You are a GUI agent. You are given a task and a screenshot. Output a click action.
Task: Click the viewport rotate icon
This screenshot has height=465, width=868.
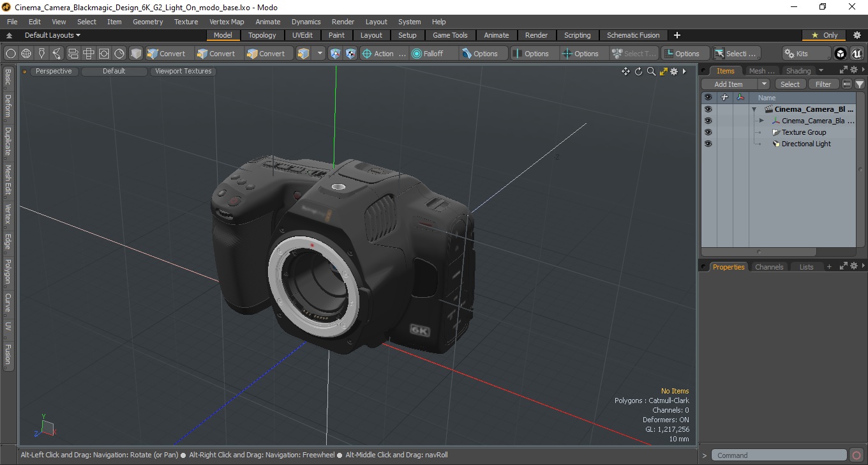(638, 72)
